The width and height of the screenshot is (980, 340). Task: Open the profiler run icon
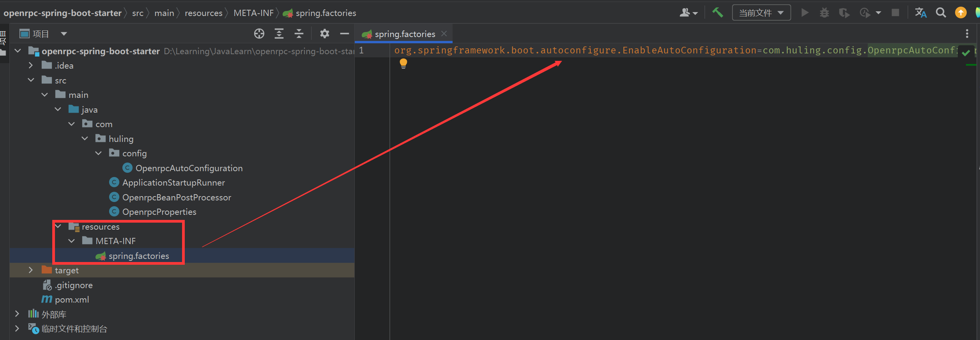(865, 13)
